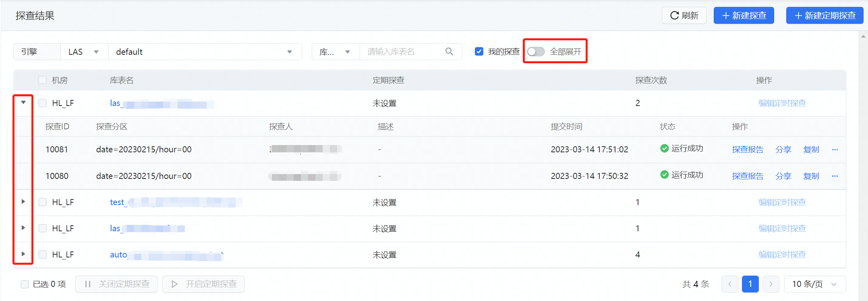Click 2023-03-14 17:51:02 timestamp
868x301 pixels.
pyautogui.click(x=589, y=149)
